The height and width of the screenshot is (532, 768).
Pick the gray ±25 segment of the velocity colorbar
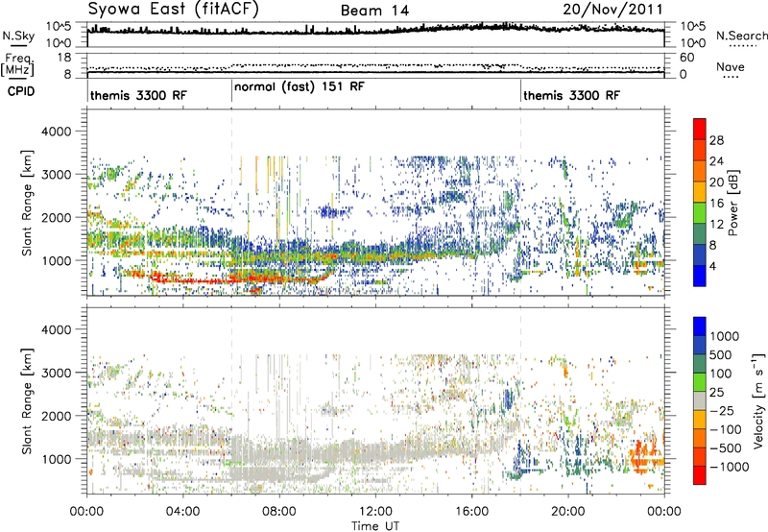[700, 400]
